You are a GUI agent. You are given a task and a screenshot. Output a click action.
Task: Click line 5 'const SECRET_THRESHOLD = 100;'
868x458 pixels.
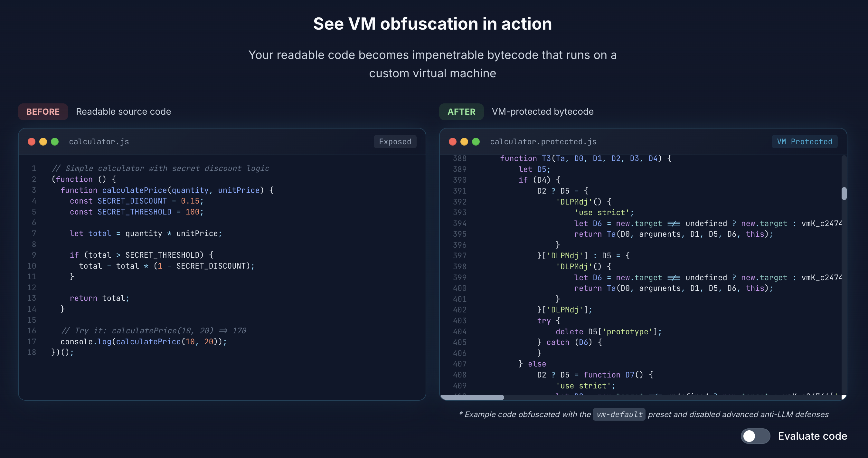(137, 212)
